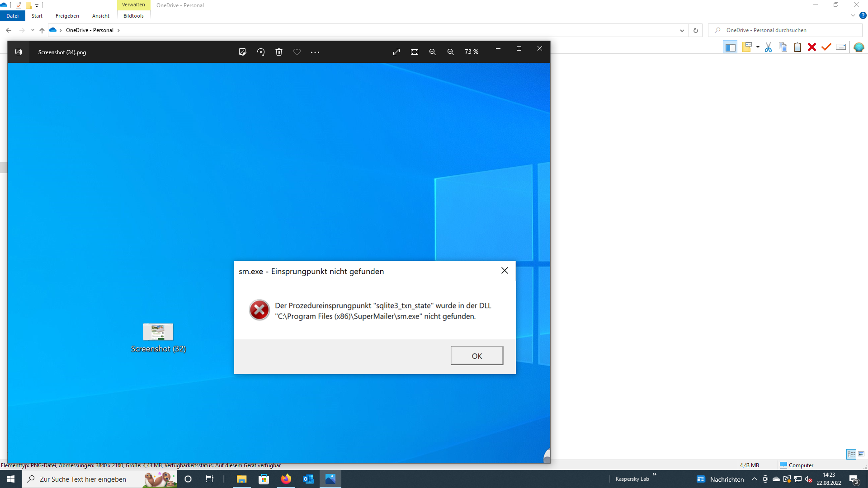Fit image to window in Photos
This screenshot has width=868, height=488.
click(415, 52)
